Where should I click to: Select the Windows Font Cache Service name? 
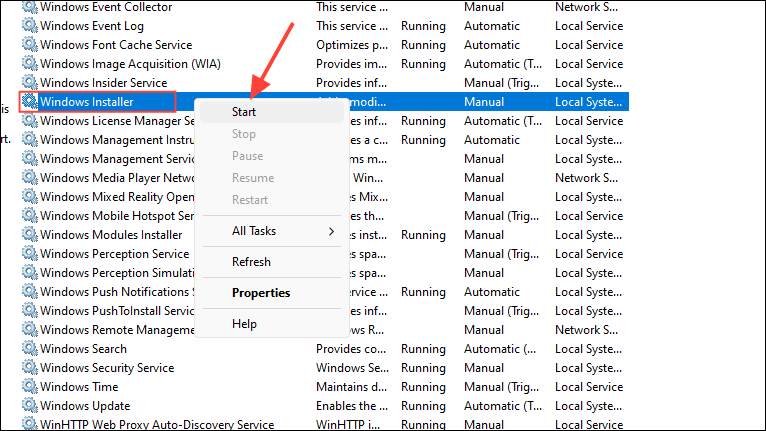(x=116, y=45)
